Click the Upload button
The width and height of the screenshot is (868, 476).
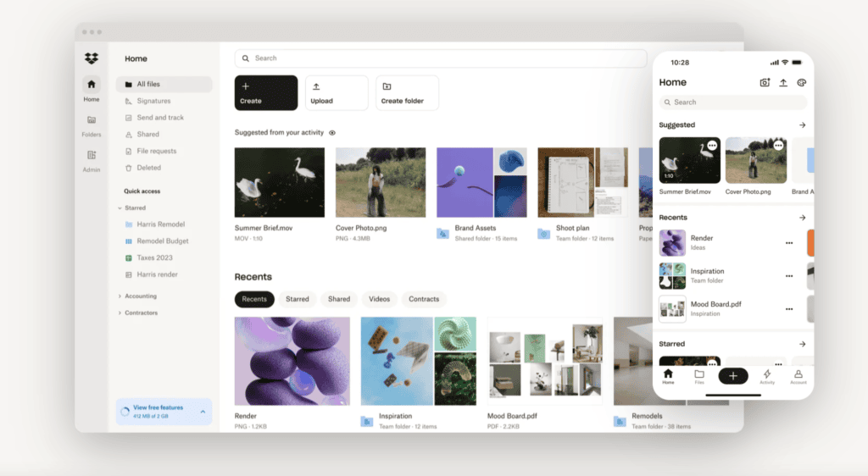(x=337, y=93)
